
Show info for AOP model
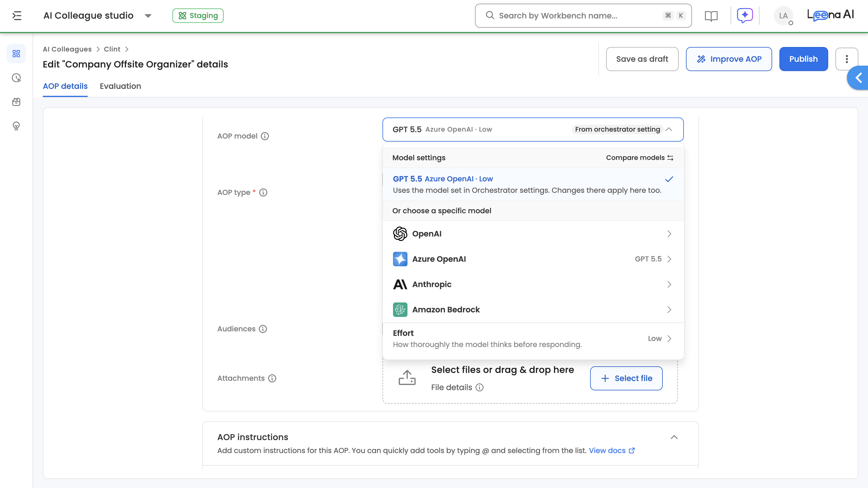[x=265, y=136]
